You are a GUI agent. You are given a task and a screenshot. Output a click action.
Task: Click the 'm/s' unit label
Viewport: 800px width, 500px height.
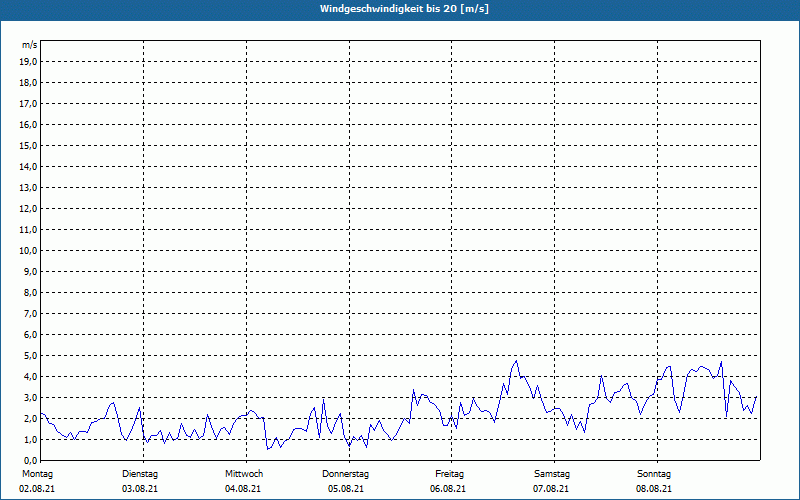(30, 45)
